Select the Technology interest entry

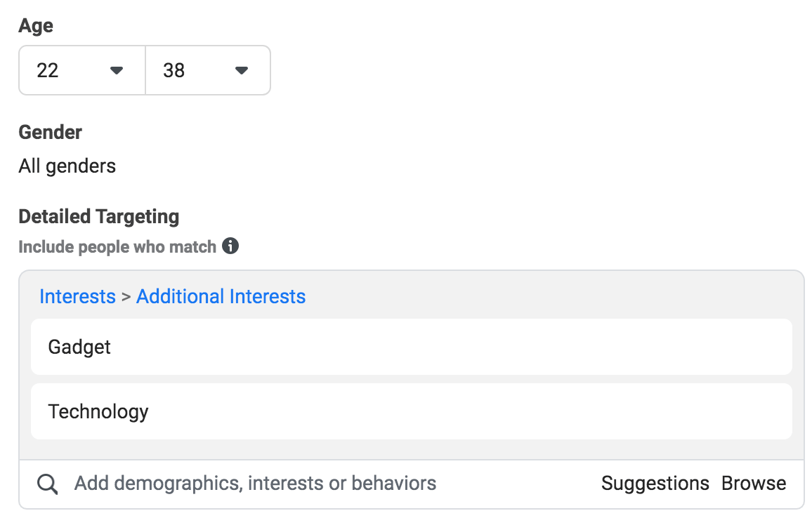point(411,412)
